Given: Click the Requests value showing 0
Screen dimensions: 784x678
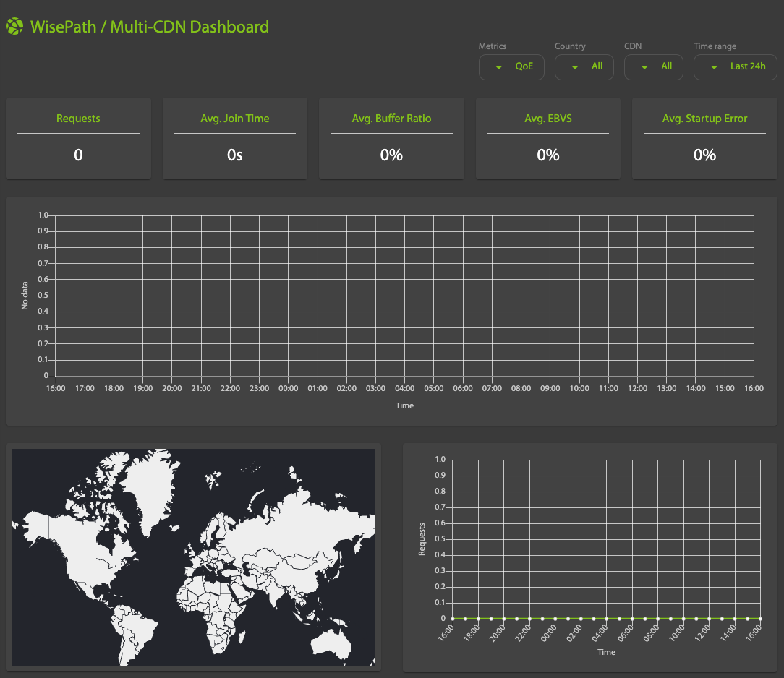Looking at the screenshot, I should 78,155.
